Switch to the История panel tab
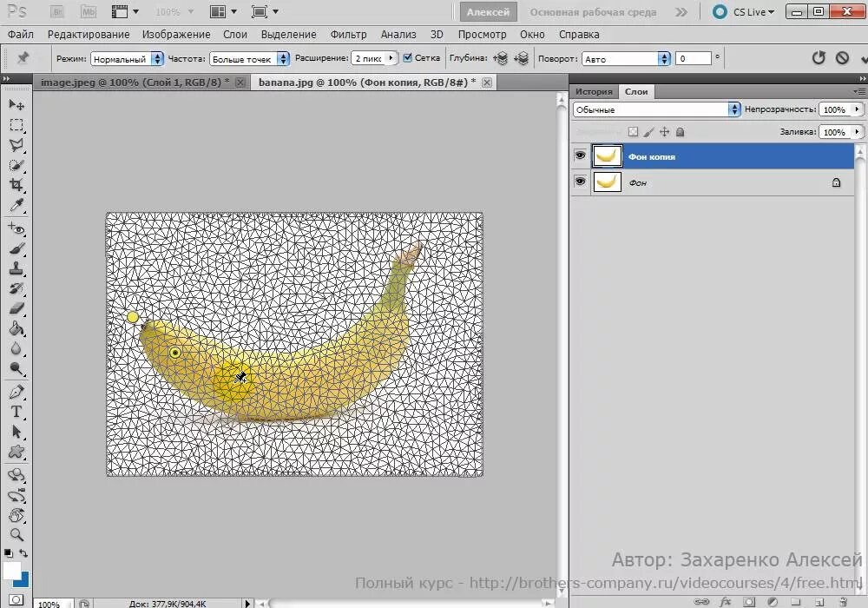Viewport: 868px width, 608px height. coord(594,91)
